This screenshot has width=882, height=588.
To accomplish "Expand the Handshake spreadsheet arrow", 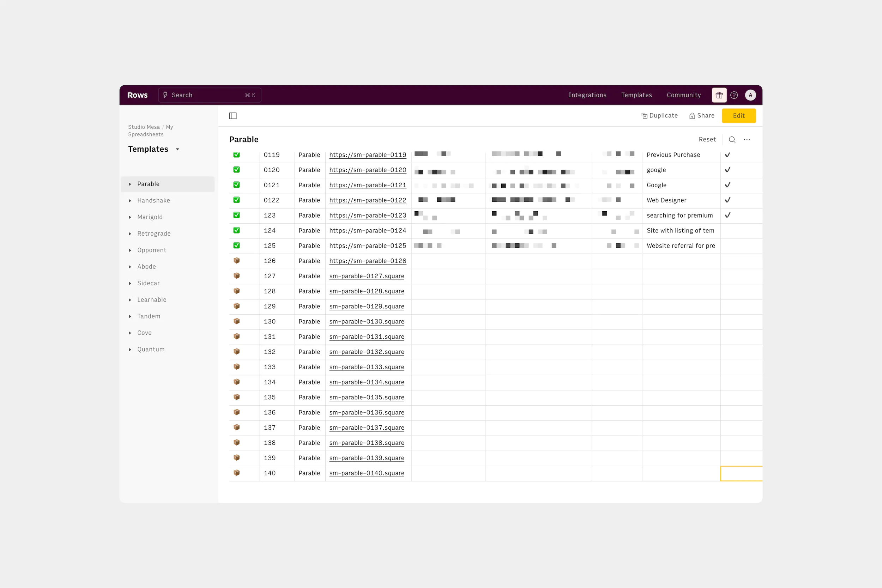I will click(130, 201).
